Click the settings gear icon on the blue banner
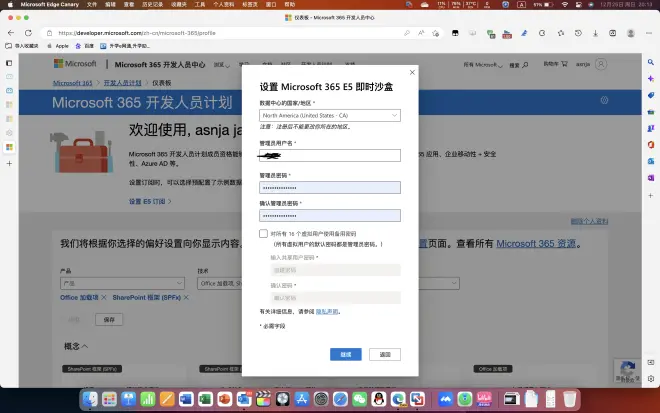The width and height of the screenshot is (660, 413). (x=604, y=100)
